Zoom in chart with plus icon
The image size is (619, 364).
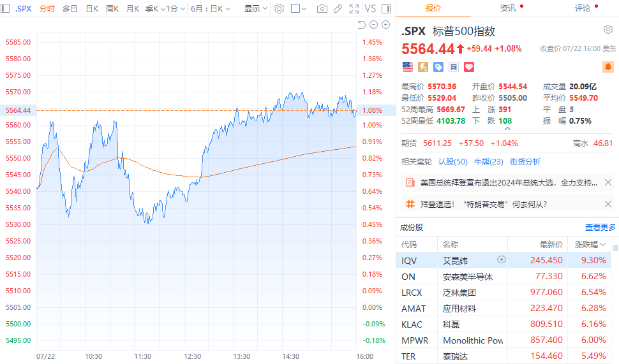pos(385,25)
